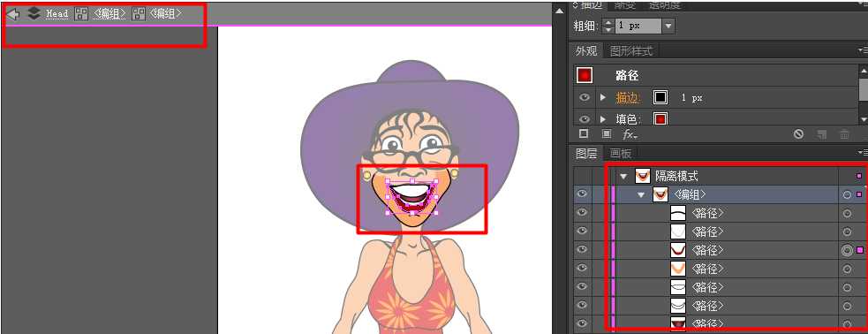
Task: Click the path thumbnail in appearance panel
Action: (585, 75)
